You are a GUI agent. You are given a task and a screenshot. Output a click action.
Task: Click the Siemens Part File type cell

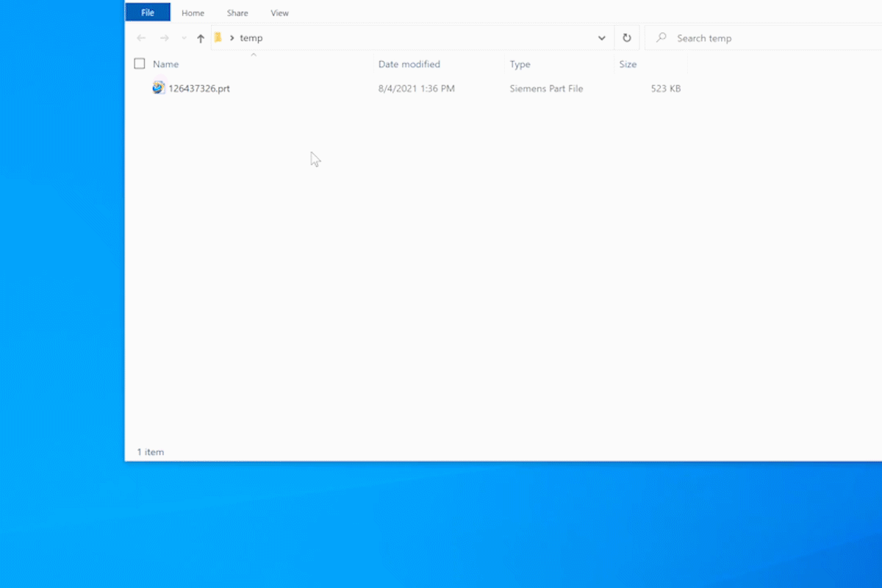tap(546, 88)
